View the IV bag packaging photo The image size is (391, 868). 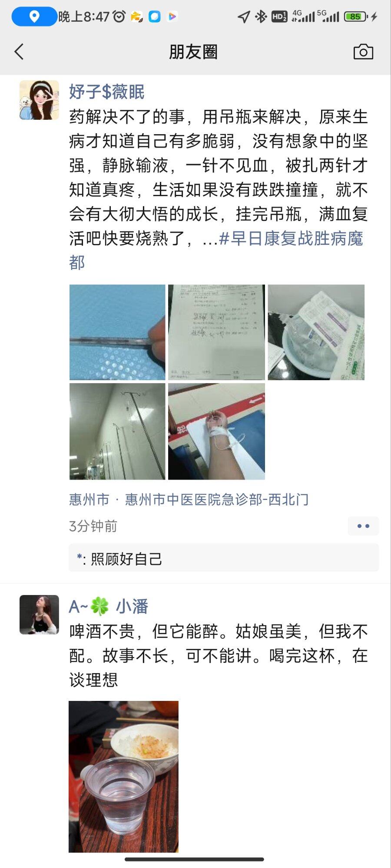(316, 332)
